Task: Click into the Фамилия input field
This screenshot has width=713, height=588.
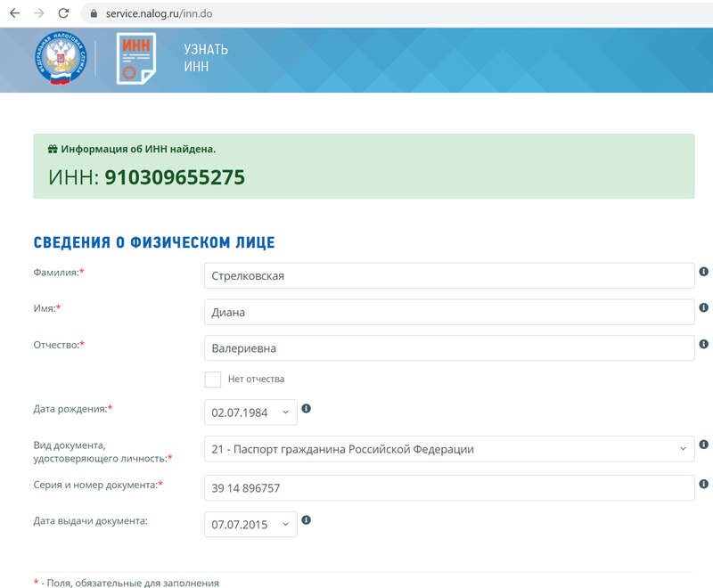Action: click(x=449, y=275)
